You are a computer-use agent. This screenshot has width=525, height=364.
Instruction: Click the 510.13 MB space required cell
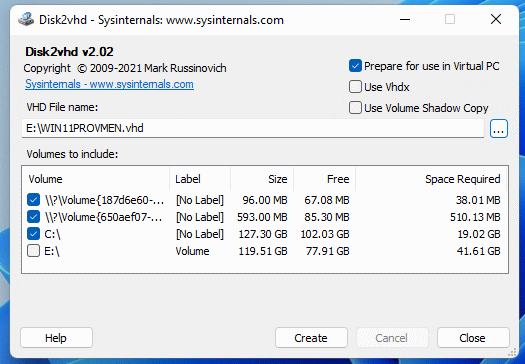pyautogui.click(x=475, y=217)
